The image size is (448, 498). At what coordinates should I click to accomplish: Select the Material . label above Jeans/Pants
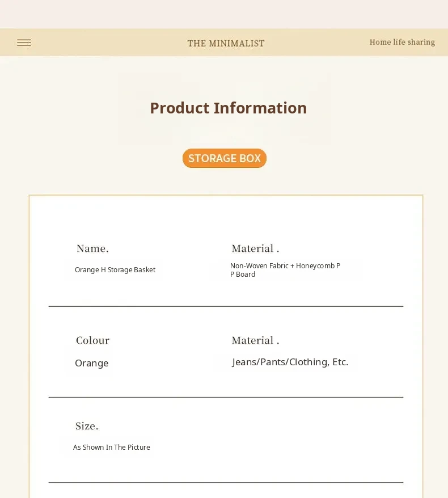pyautogui.click(x=255, y=340)
